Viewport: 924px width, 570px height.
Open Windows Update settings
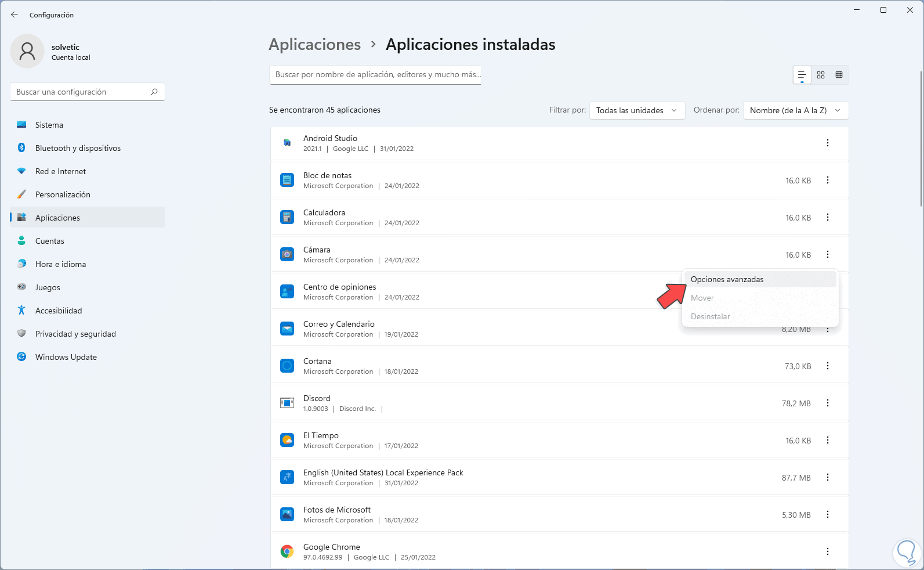click(x=66, y=357)
